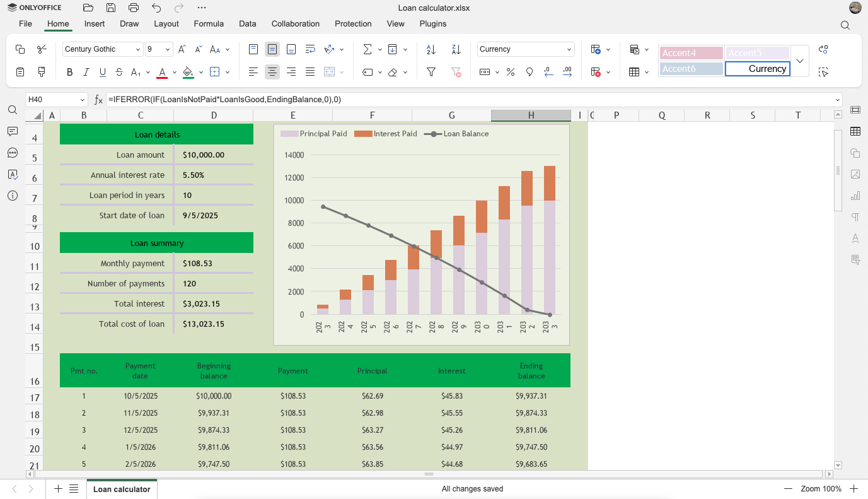Viewport: 868px width, 499px height.
Task: Open the File menu
Action: [25, 24]
